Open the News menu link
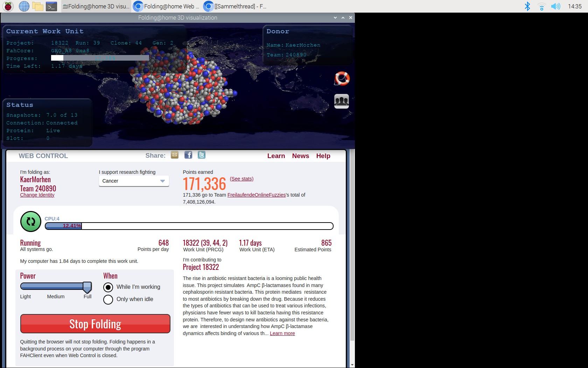The image size is (588, 368). click(301, 156)
